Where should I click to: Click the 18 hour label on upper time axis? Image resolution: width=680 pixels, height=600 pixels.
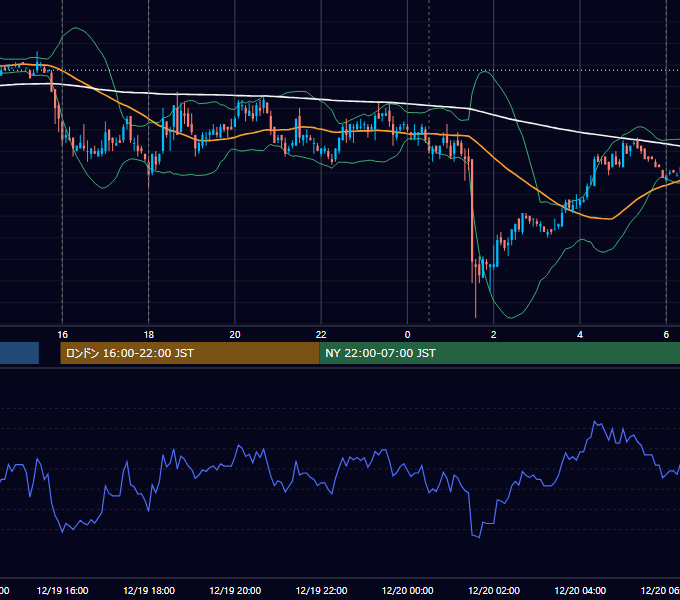[149, 334]
